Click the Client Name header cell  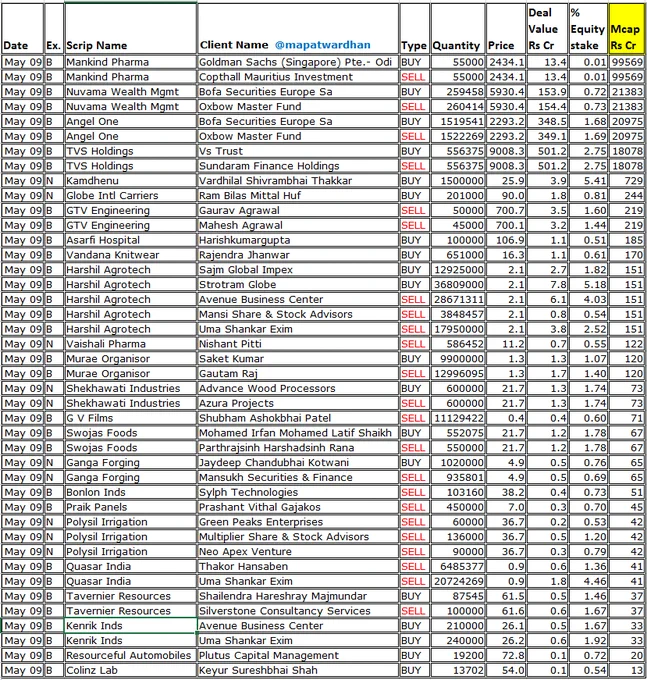(x=298, y=29)
